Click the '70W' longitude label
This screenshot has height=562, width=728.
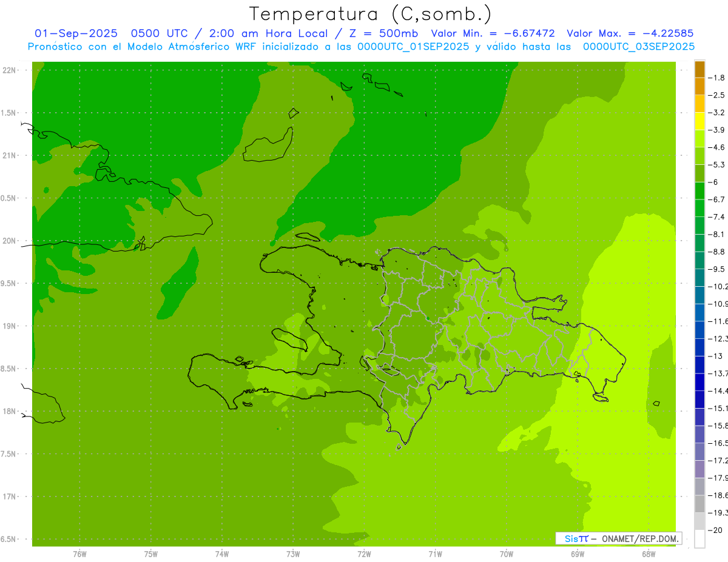pos(507,554)
